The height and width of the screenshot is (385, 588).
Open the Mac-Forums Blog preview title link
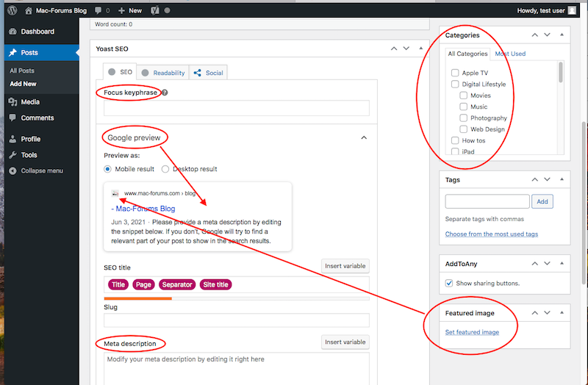tap(143, 209)
